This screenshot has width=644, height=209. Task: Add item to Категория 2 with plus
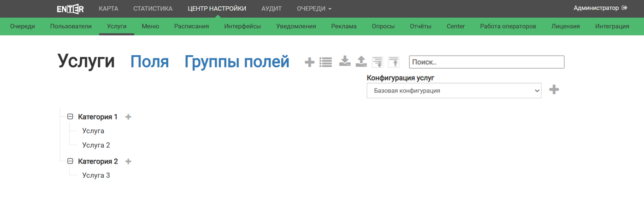pyautogui.click(x=128, y=162)
